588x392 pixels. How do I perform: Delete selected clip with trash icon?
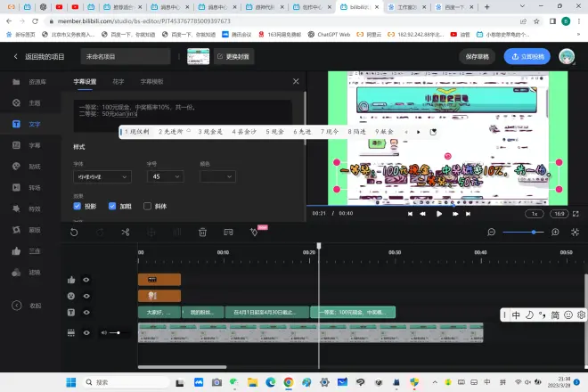click(203, 233)
